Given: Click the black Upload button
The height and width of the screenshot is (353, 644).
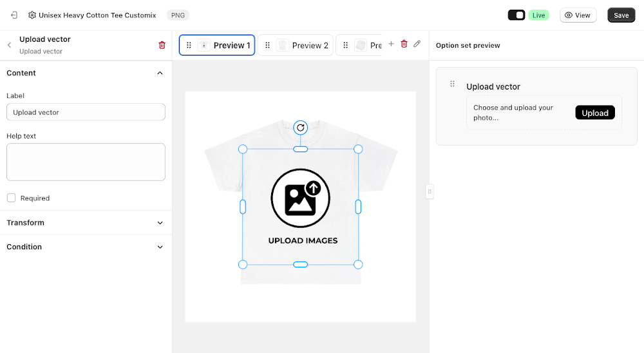Looking at the screenshot, I should click(x=594, y=113).
